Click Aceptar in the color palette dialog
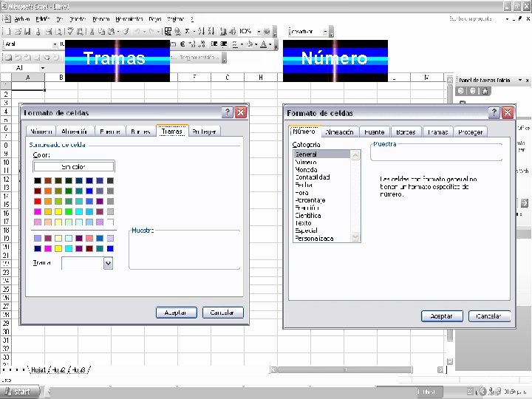The width and height of the screenshot is (532, 399). [x=176, y=313]
